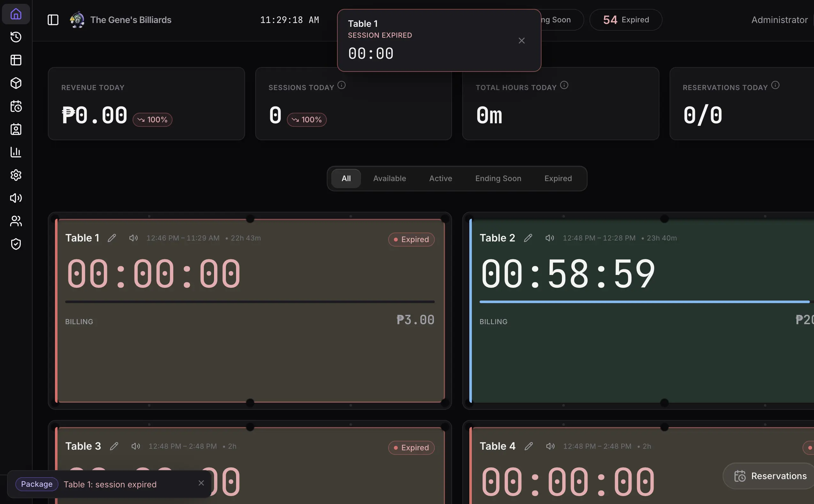
Task: Click the 11:29:18 AM clock
Action: point(290,20)
